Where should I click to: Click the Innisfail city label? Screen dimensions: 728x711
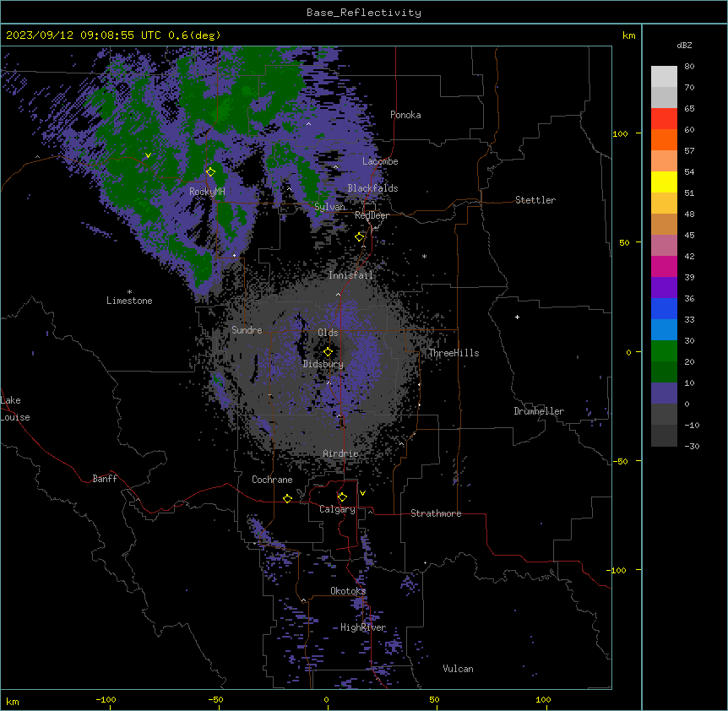tap(350, 275)
